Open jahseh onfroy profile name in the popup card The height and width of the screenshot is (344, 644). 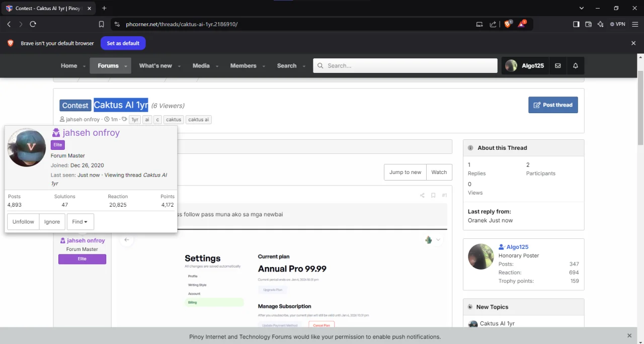pyautogui.click(x=91, y=133)
